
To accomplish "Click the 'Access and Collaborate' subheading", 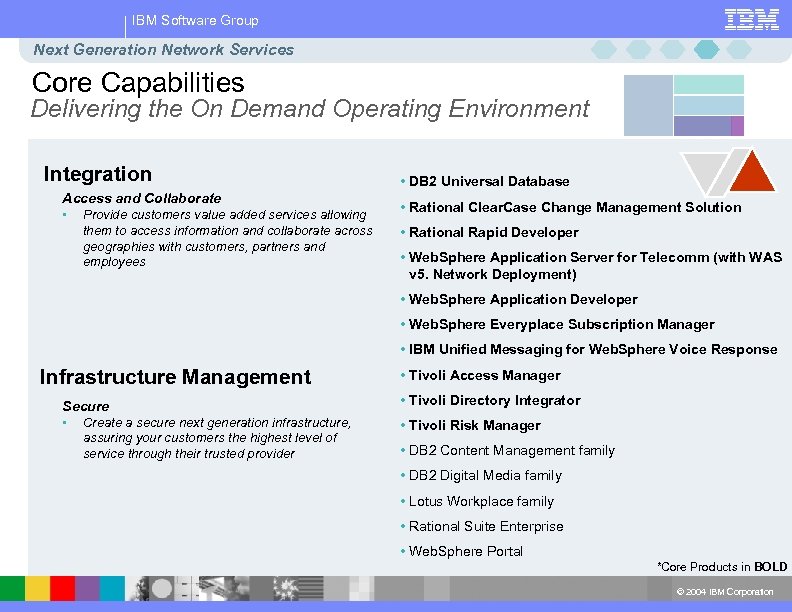I will tap(142, 198).
